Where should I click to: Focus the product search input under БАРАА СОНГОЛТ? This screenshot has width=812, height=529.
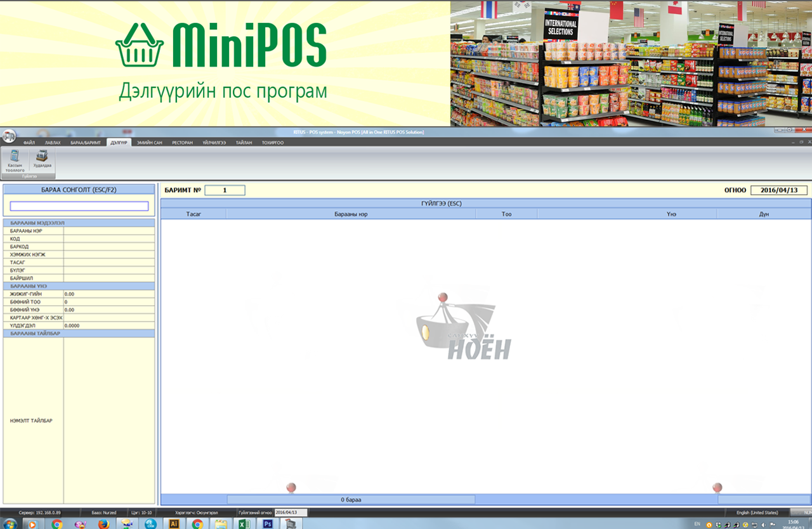tap(79, 206)
